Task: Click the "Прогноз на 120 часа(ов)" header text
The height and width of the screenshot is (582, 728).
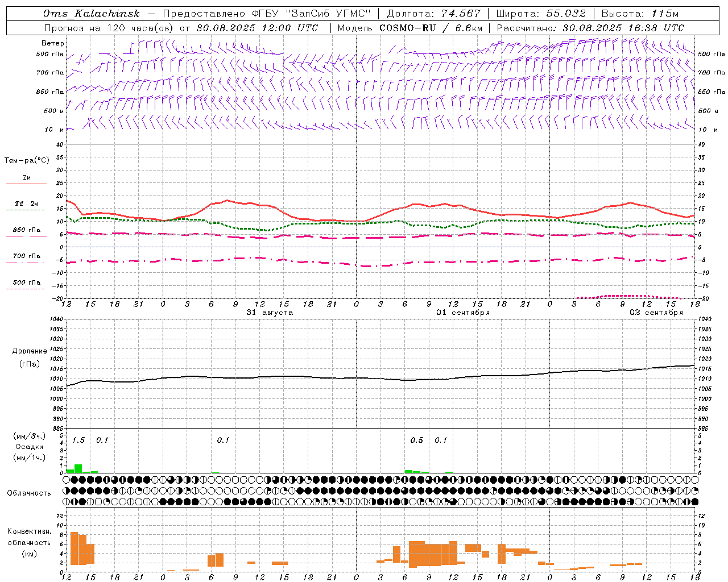Action: (109, 28)
